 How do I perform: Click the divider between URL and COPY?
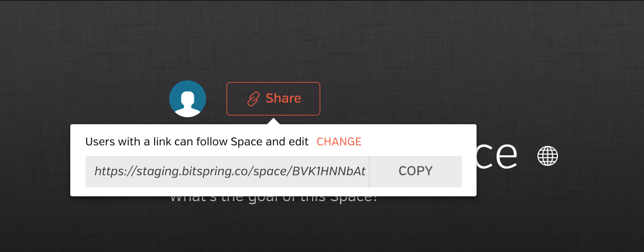[369, 172]
